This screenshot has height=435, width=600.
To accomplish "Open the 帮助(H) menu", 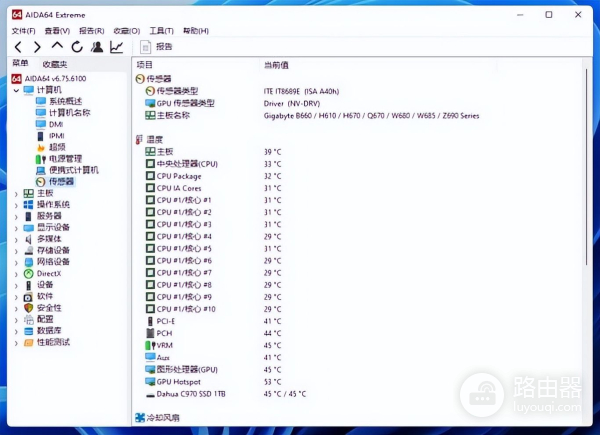I will point(196,31).
